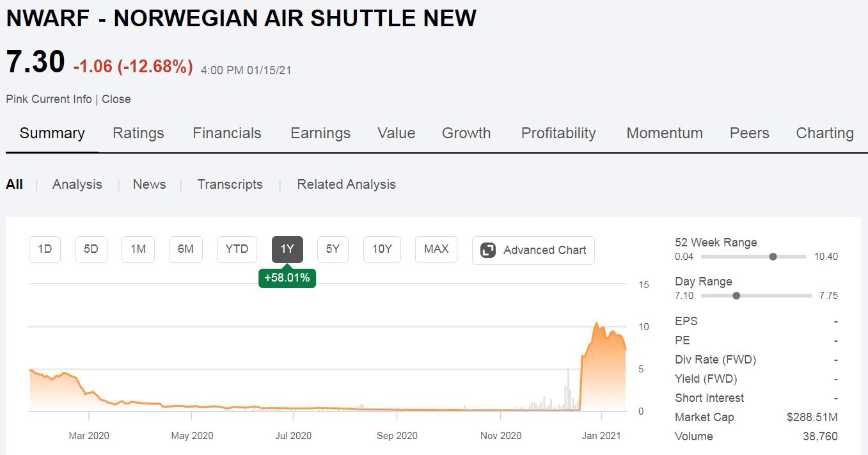
Task: Click the Market Cap $288.51M value
Action: coord(812,417)
